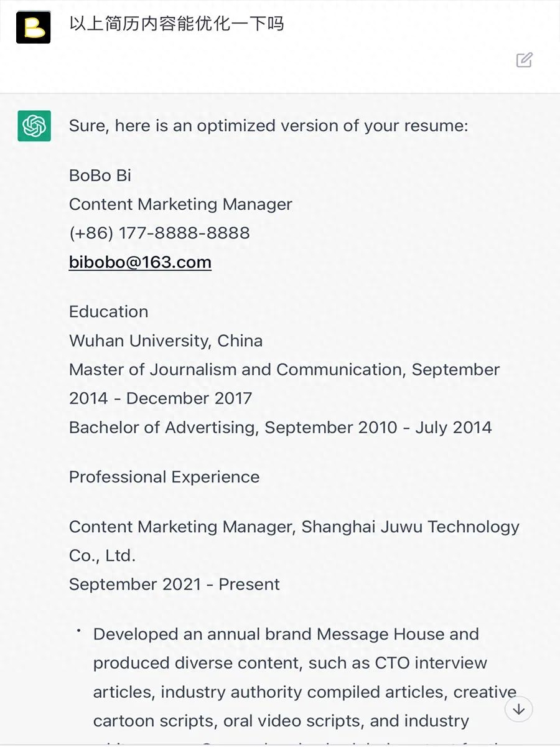Click the name "BoBo Bi"

pyautogui.click(x=100, y=176)
